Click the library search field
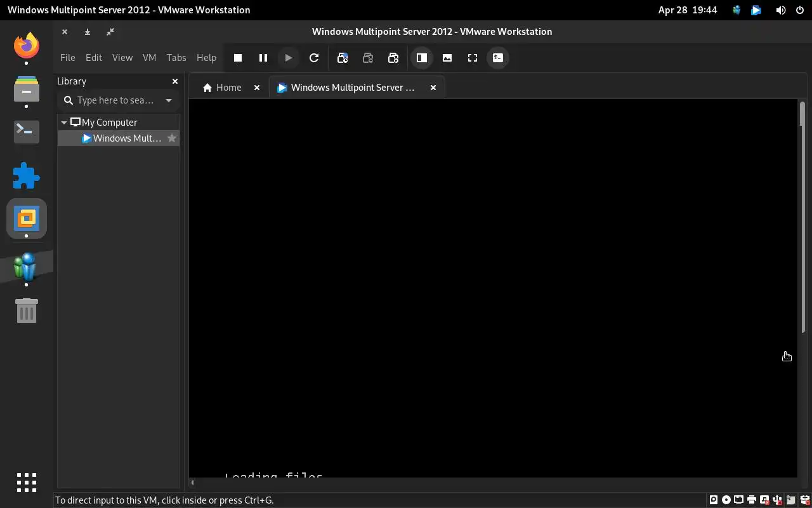The height and width of the screenshot is (508, 812). tap(114, 100)
